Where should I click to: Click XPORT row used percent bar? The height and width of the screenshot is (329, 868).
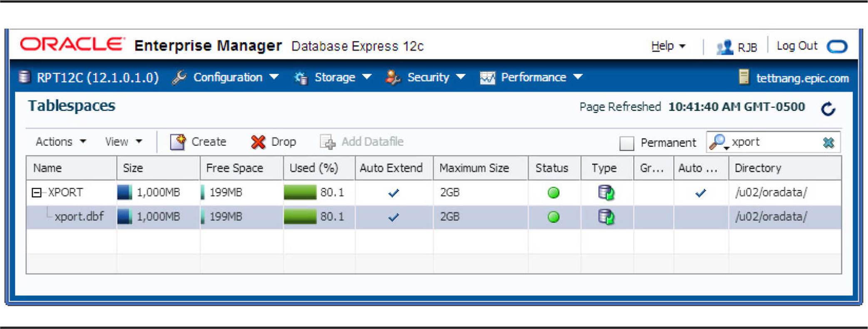(300, 192)
